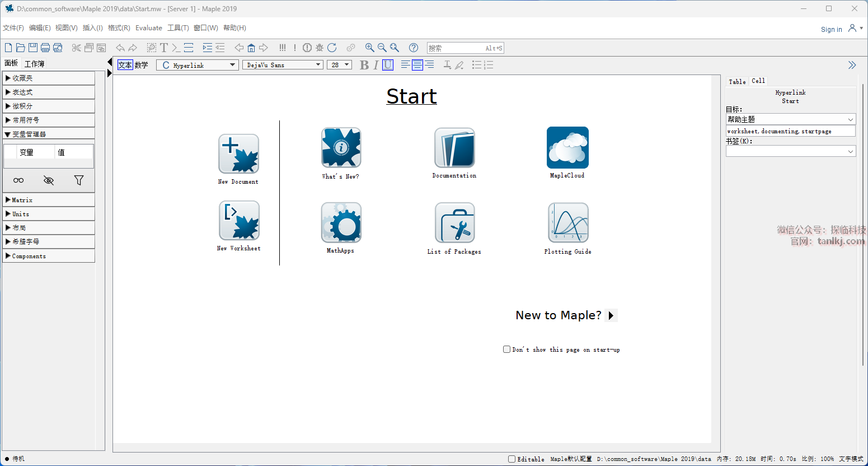The width and height of the screenshot is (868, 466).
Task: Toggle hidden variables with crossed-eye icon
Action: 49,180
